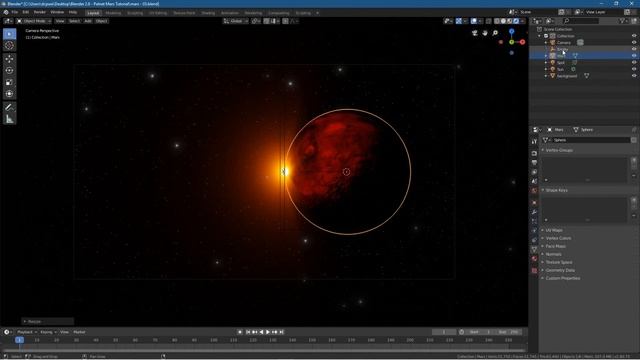The height and width of the screenshot is (360, 640).
Task: Open Global transform orientation dropdown
Action: point(236,21)
